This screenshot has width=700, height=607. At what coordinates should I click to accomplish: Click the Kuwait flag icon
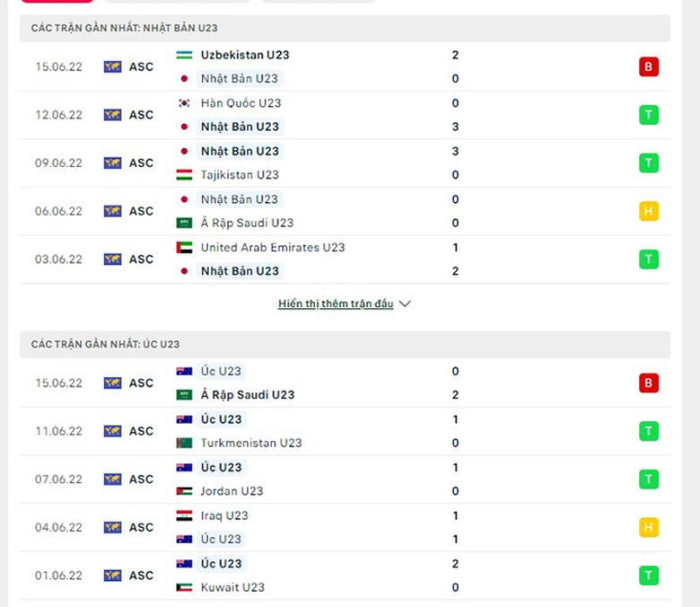point(184,587)
